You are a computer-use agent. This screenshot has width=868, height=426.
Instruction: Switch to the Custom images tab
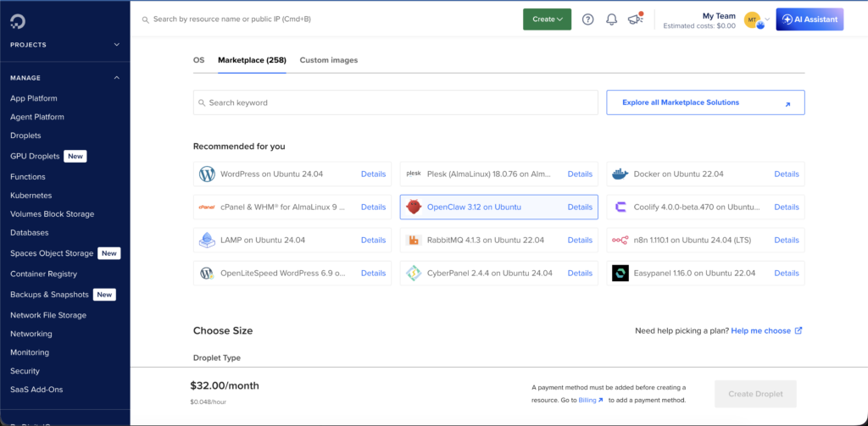329,60
